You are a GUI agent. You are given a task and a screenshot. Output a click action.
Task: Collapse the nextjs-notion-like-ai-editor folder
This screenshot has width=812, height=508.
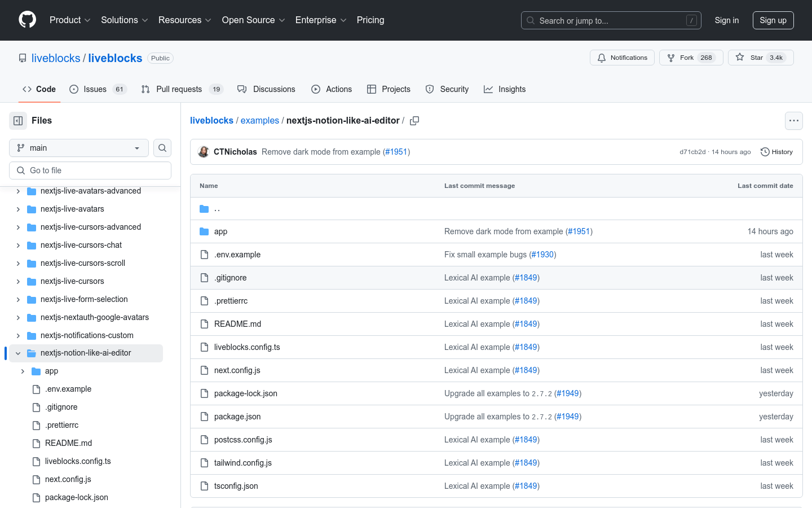coord(18,353)
